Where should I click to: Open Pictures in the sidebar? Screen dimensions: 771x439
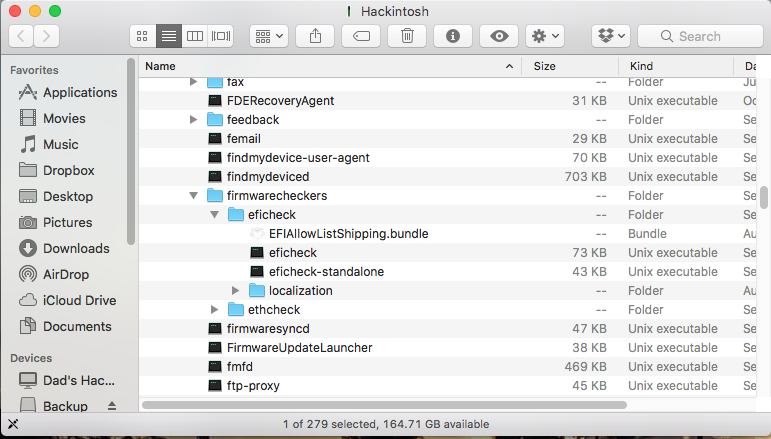coord(55,223)
